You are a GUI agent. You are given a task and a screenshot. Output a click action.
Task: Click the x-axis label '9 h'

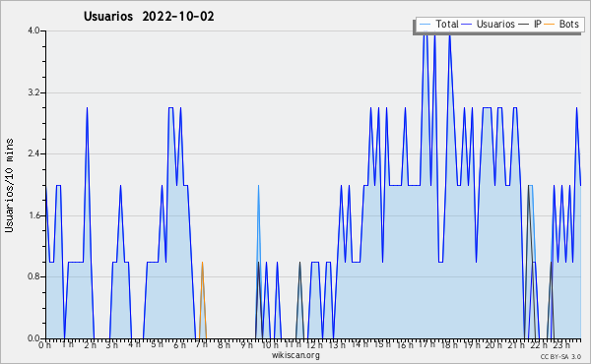246,344
